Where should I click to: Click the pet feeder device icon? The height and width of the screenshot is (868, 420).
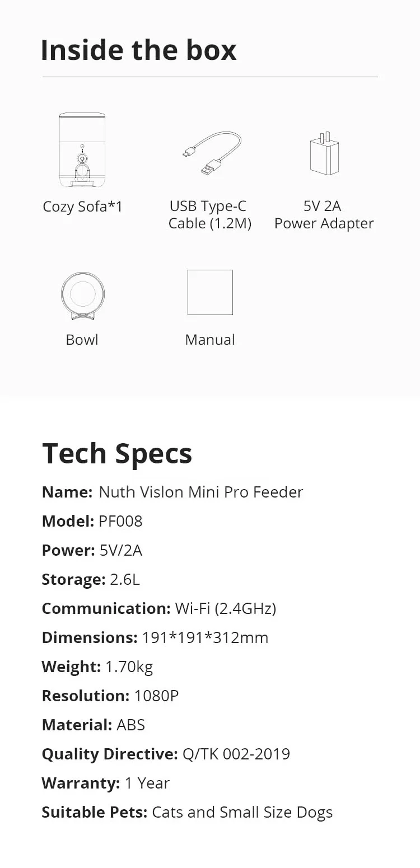[x=82, y=150]
